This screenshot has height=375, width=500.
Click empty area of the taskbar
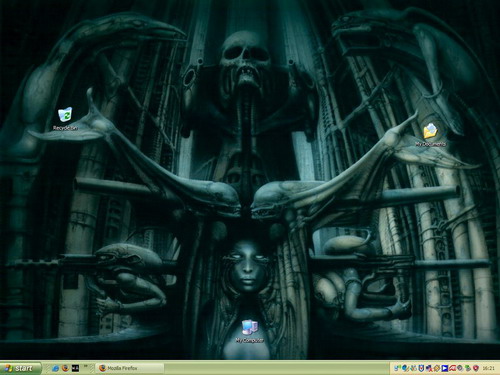[x=277, y=368]
